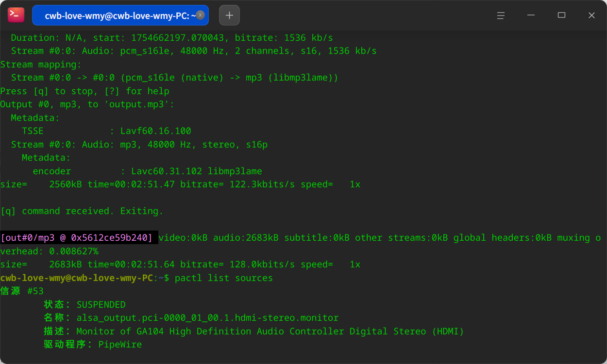Viewport: 607px width, 364px height.
Task: Click the "Output #0, mp3, to 'output.mp3':" line
Action: coord(87,104)
